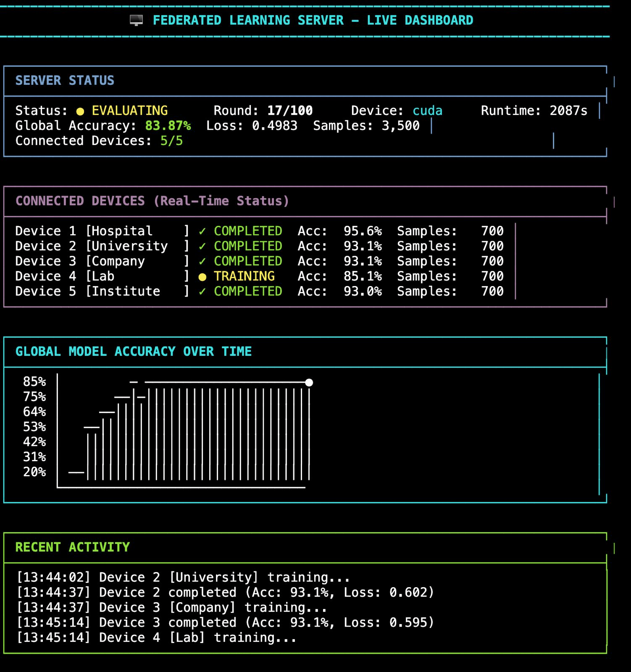Click the TRAINING status of Device 4
The height and width of the screenshot is (672, 631).
(x=244, y=276)
